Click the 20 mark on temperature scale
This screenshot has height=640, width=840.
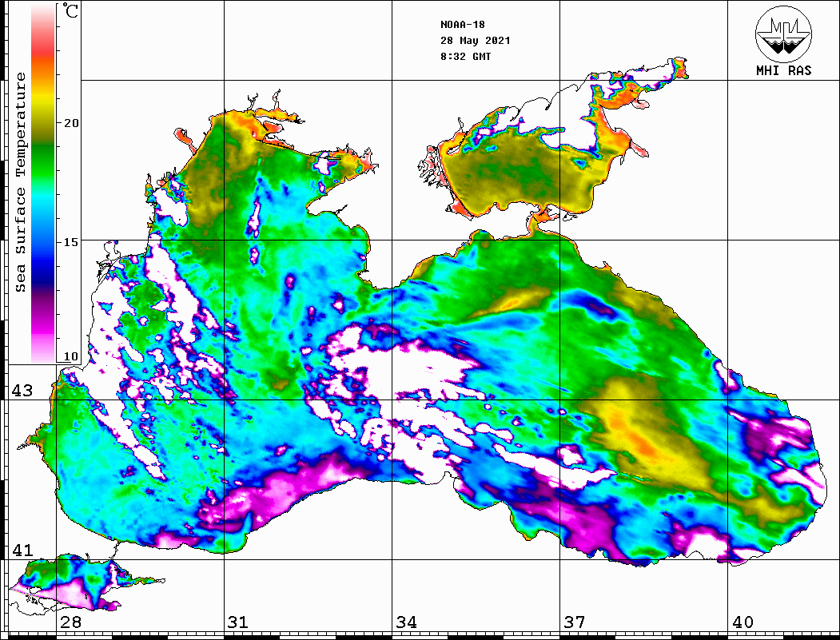(70, 123)
